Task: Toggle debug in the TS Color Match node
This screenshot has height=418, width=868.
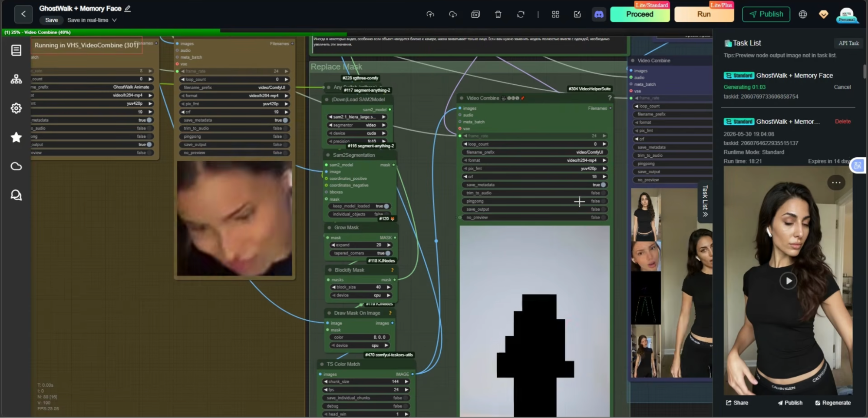Action: [x=406, y=406]
